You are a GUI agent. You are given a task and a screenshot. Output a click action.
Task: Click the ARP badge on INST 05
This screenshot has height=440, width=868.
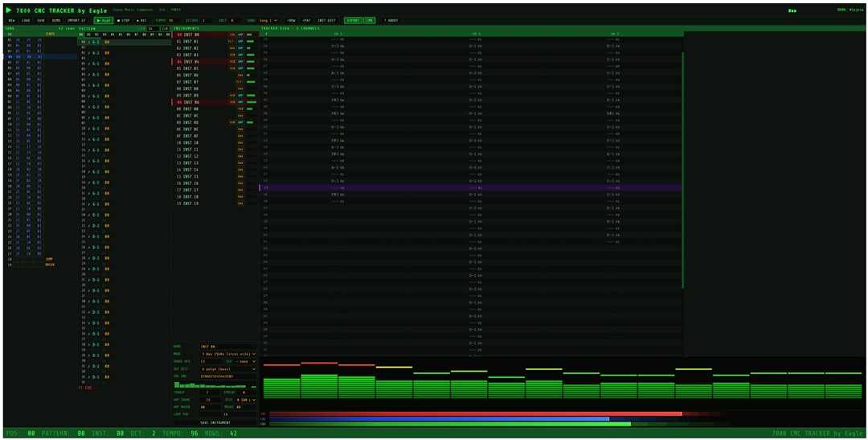(x=240, y=68)
